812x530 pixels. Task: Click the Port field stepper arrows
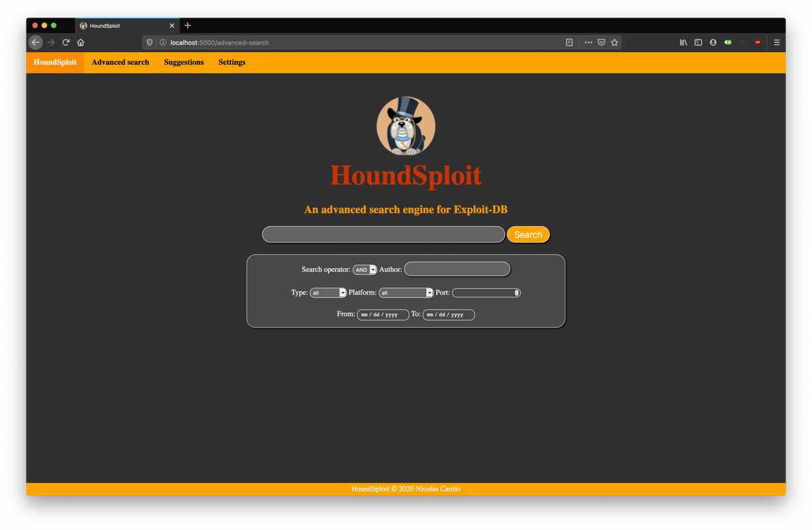pos(517,293)
